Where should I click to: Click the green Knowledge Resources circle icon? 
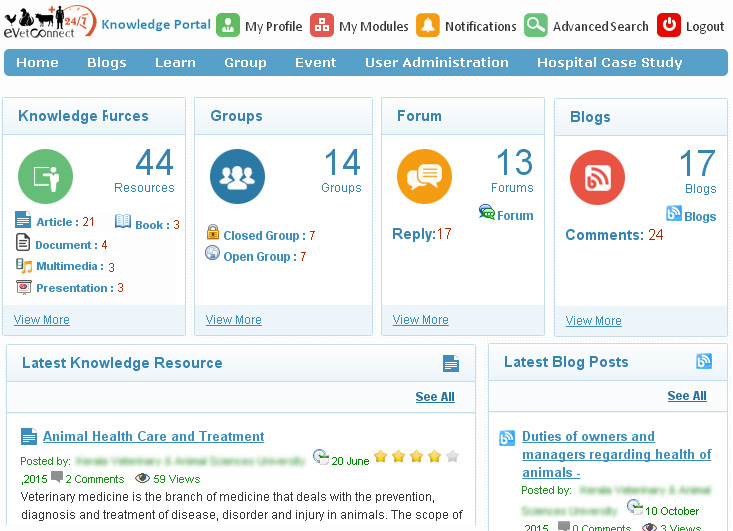(45, 176)
